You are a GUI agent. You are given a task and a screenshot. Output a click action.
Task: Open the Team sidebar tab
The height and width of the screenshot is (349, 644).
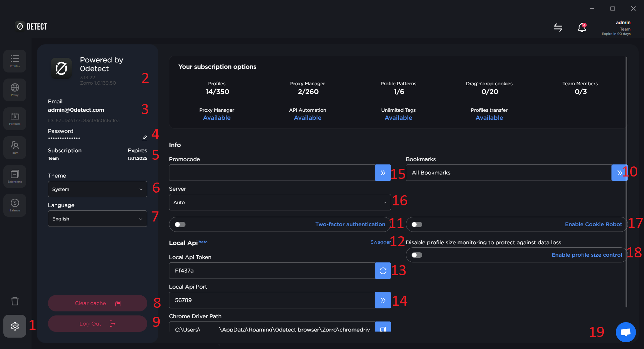tap(15, 148)
